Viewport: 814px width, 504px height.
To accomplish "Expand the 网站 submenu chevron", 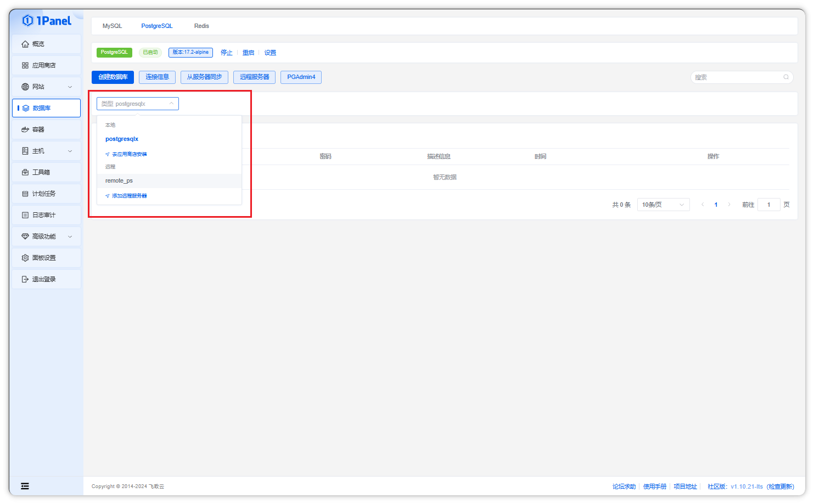I will coord(70,87).
